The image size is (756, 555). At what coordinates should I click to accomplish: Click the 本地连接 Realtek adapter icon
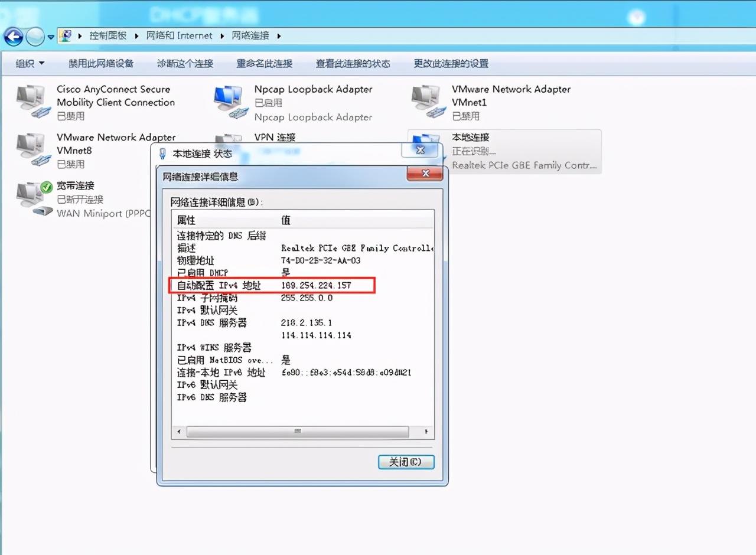pyautogui.click(x=426, y=143)
